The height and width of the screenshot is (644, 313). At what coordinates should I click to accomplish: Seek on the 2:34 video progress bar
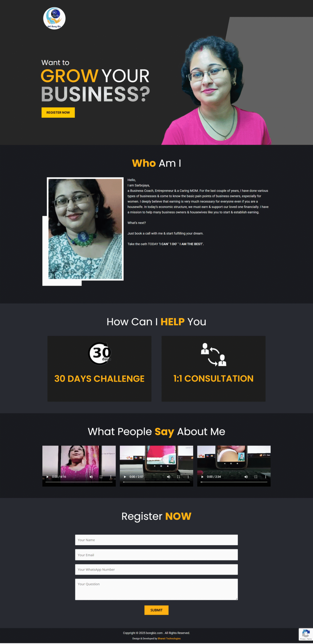click(234, 482)
